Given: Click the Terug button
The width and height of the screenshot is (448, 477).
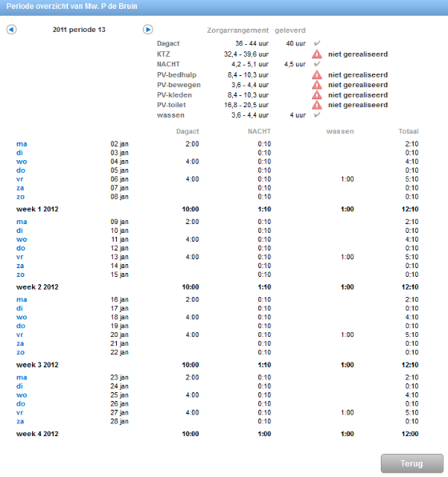Looking at the screenshot, I should (x=412, y=463).
